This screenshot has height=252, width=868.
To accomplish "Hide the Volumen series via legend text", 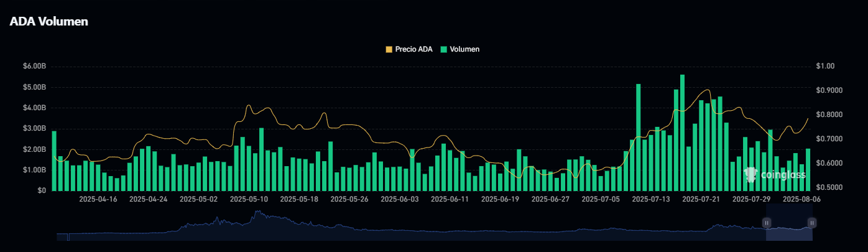I will click(x=464, y=49).
